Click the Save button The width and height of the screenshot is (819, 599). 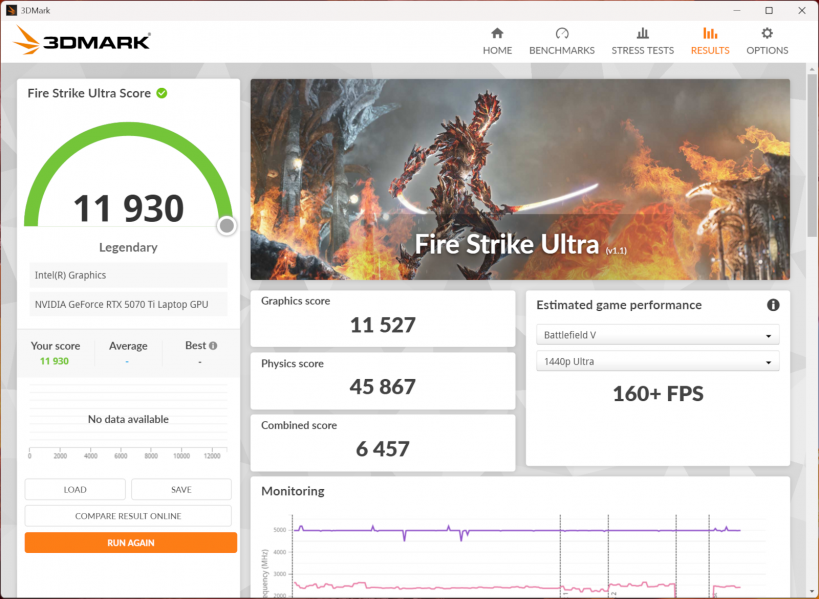pyautogui.click(x=181, y=489)
